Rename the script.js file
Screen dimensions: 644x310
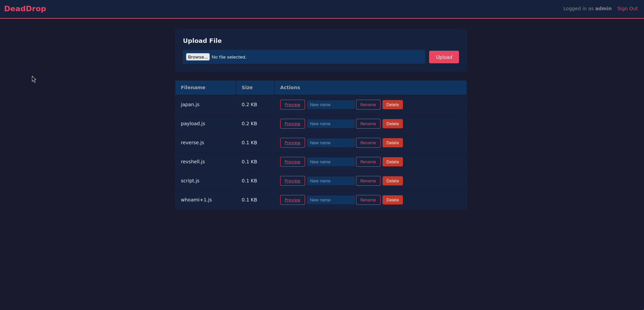point(368,181)
